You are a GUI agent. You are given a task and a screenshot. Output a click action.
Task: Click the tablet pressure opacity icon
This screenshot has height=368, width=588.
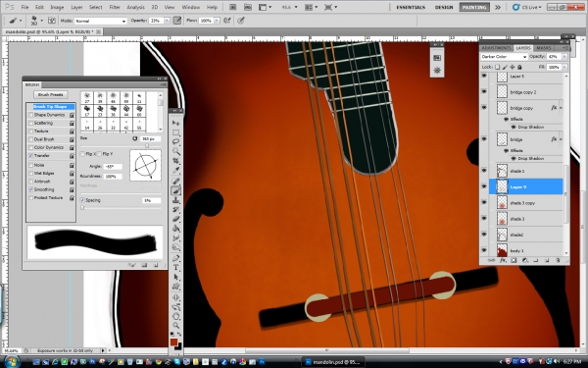click(x=177, y=21)
